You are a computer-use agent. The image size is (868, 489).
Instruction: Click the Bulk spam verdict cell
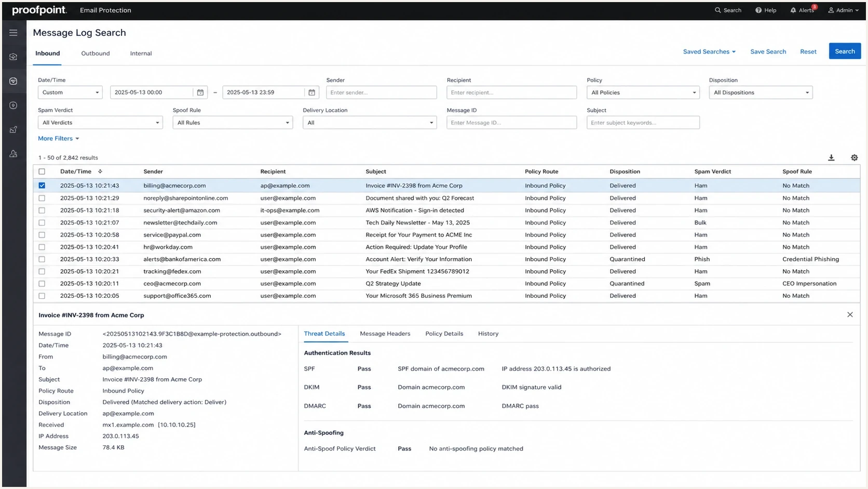pos(700,222)
